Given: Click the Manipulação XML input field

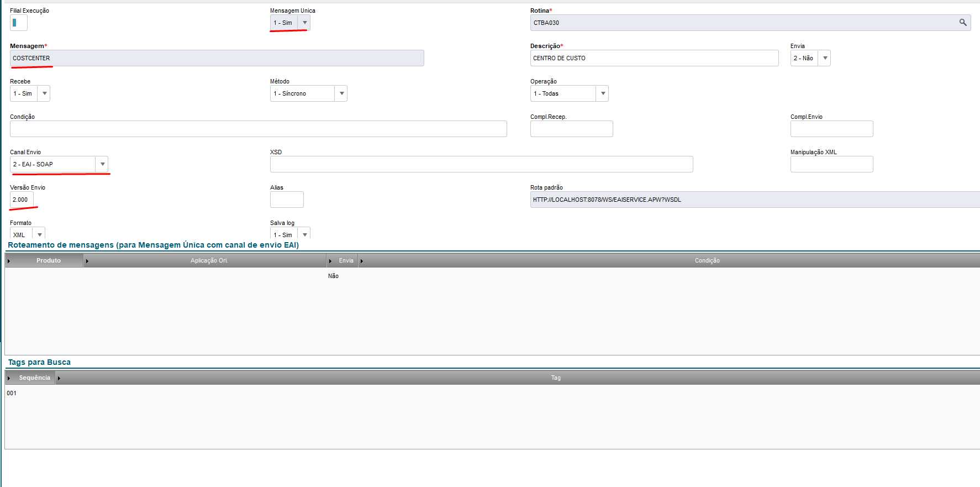Looking at the screenshot, I should (832, 164).
